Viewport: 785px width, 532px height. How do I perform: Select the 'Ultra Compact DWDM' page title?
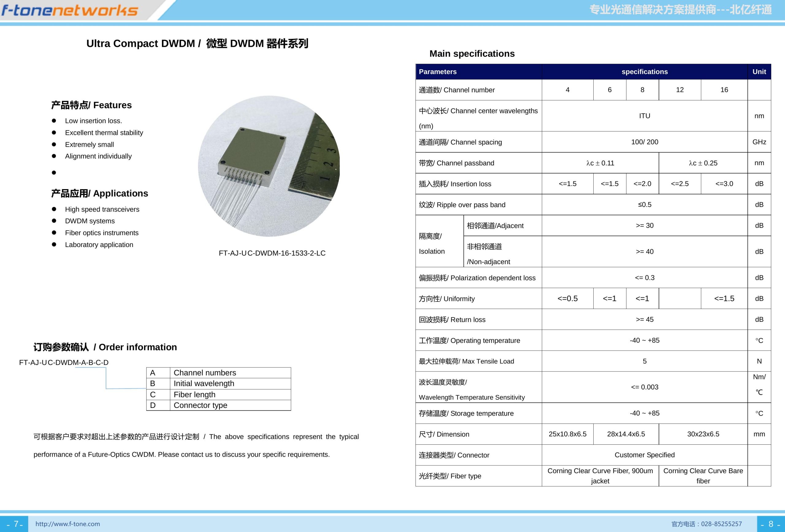pyautogui.click(x=197, y=44)
